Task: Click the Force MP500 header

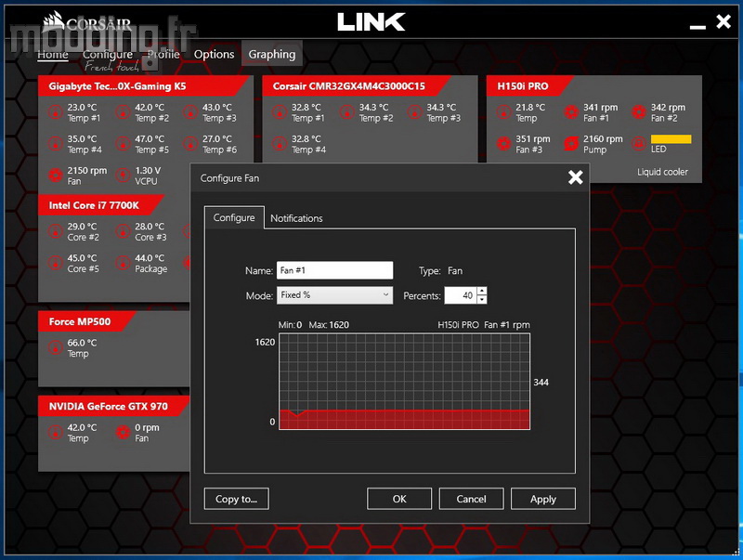Action: [80, 321]
